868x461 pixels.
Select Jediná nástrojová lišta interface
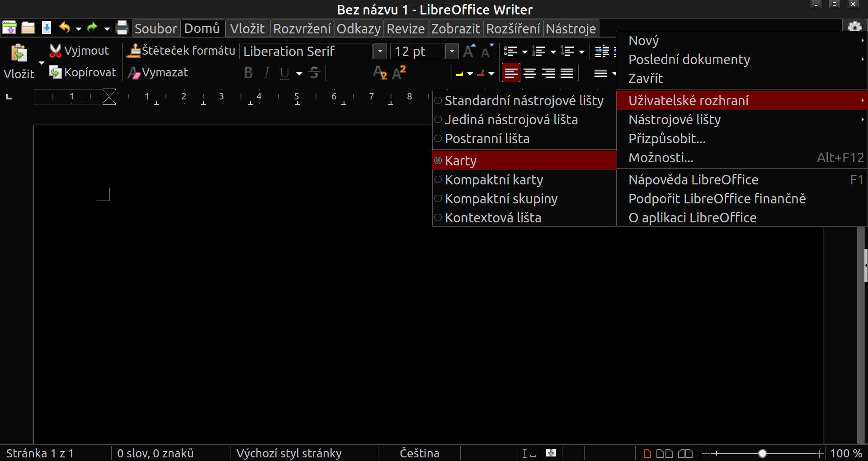click(x=524, y=119)
